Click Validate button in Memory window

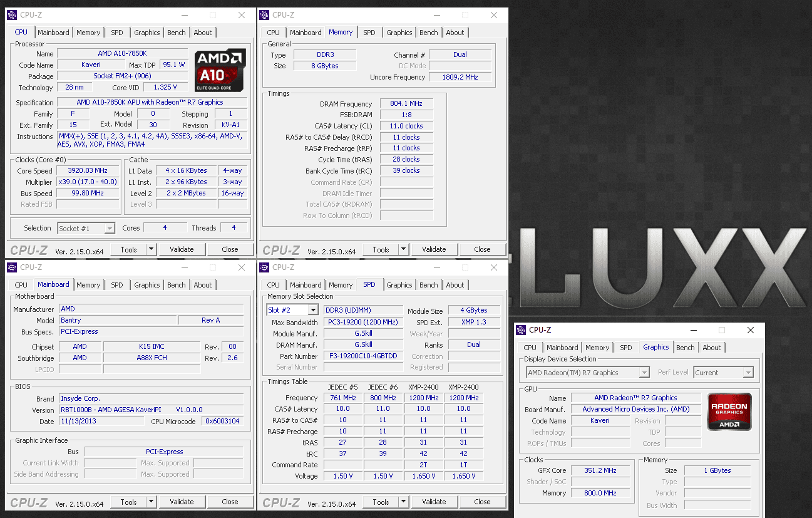434,249
